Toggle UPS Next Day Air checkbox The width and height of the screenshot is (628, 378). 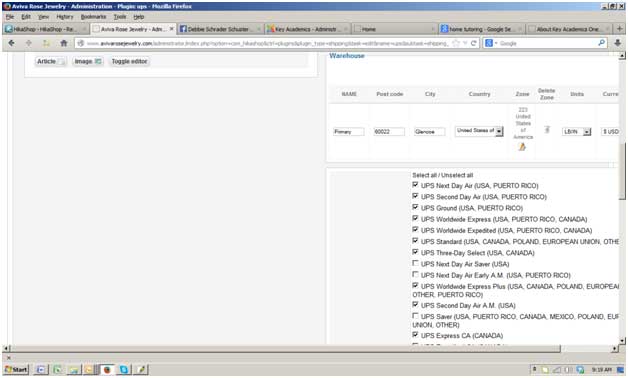(x=415, y=185)
